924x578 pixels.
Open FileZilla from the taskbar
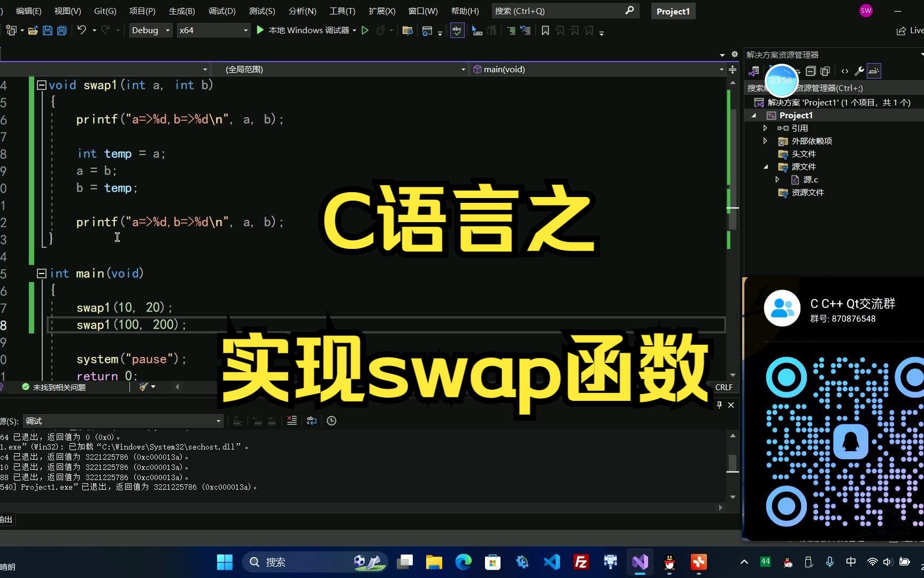click(x=581, y=562)
